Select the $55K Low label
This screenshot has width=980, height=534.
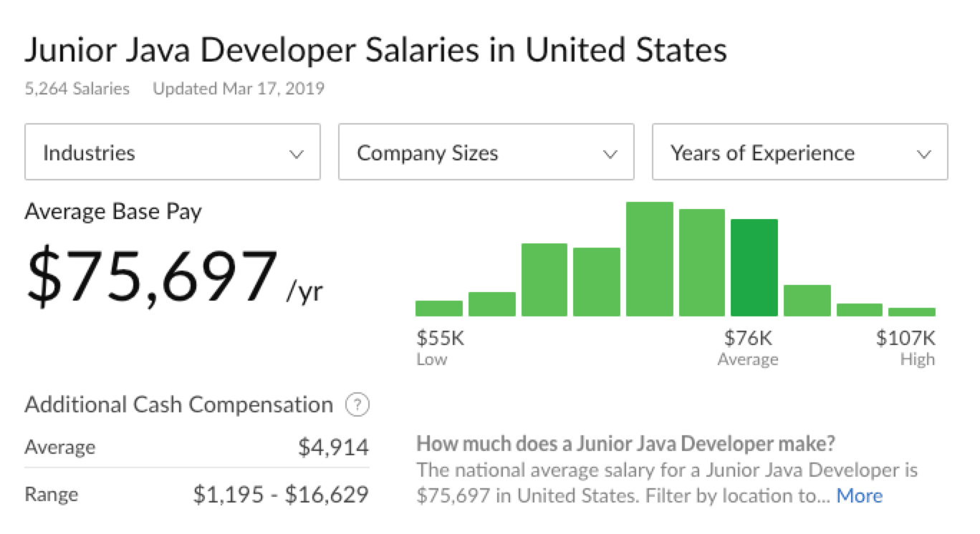point(439,340)
